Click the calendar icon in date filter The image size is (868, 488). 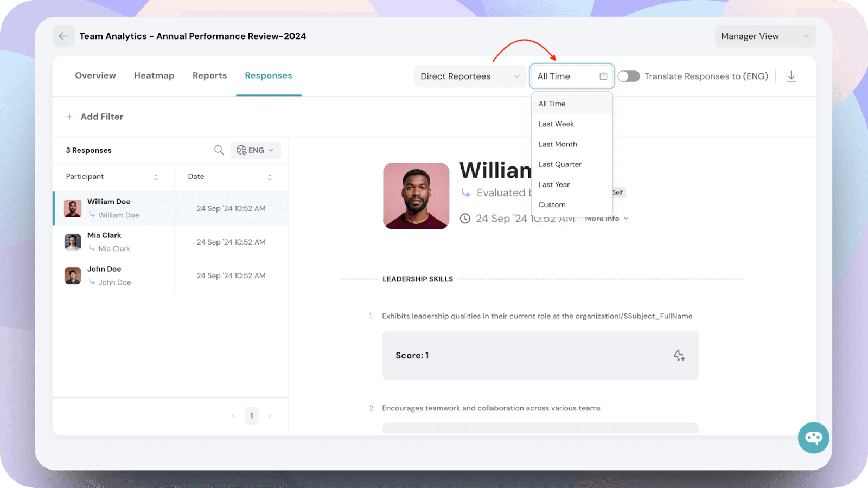point(603,76)
